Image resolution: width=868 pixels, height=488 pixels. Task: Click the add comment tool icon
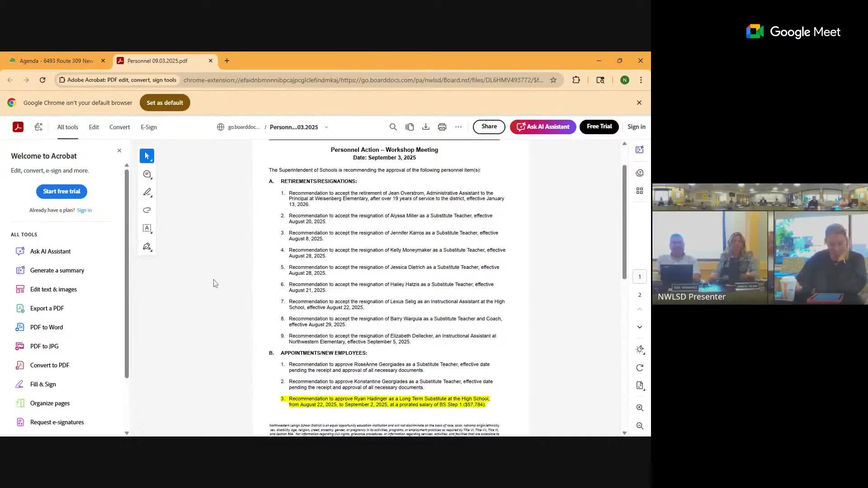click(x=147, y=174)
